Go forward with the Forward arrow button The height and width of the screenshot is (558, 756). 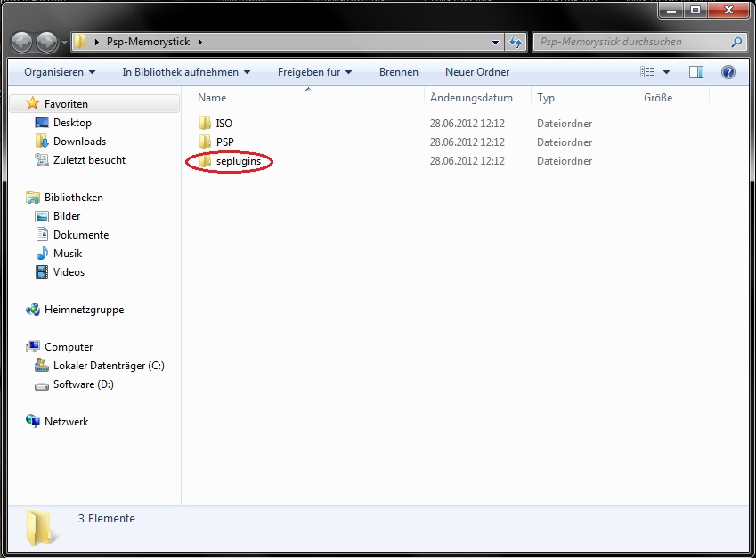click(47, 43)
